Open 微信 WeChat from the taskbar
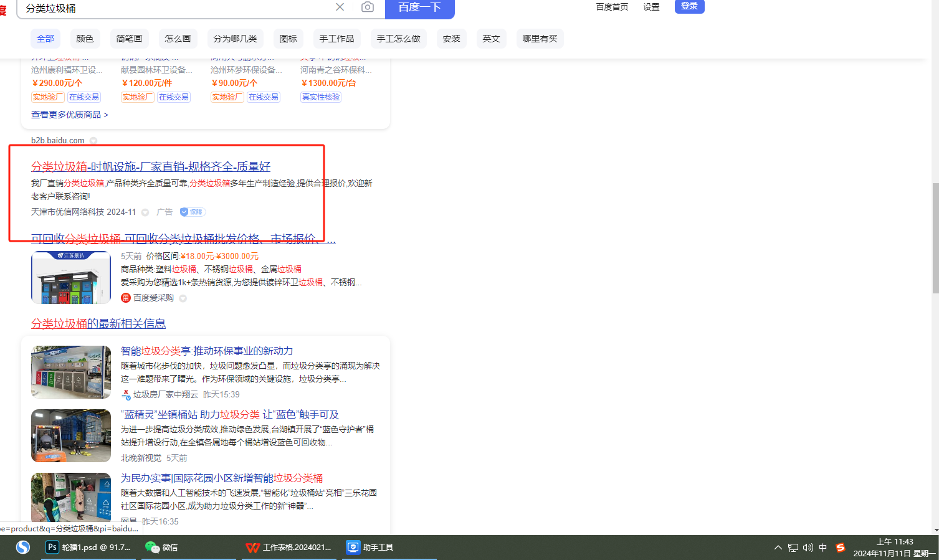Viewport: 939px width, 560px height. pos(162,547)
